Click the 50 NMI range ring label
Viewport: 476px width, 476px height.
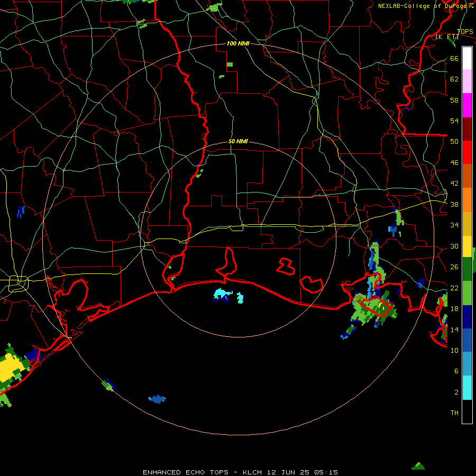238,141
